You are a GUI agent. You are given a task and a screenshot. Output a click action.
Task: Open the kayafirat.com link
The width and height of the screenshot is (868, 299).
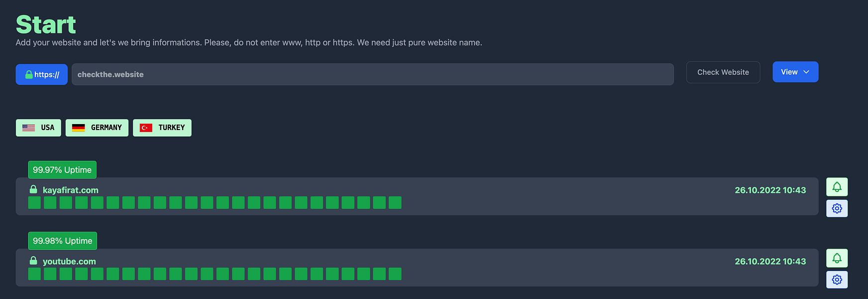point(71,190)
